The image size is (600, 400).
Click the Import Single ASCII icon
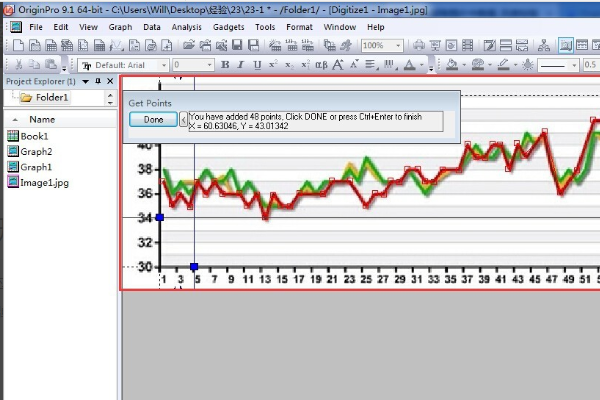click(x=292, y=45)
